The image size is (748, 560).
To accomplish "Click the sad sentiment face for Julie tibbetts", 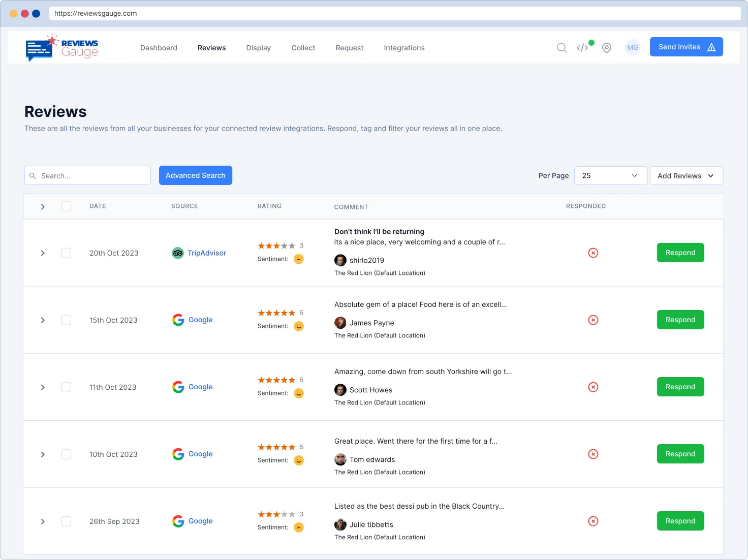I will [x=299, y=527].
